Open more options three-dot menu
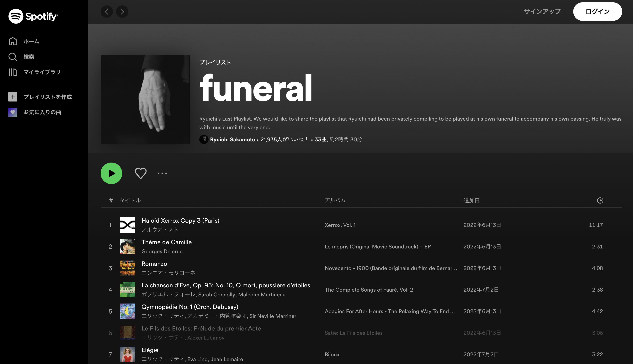The width and height of the screenshot is (633, 364). [x=162, y=173]
